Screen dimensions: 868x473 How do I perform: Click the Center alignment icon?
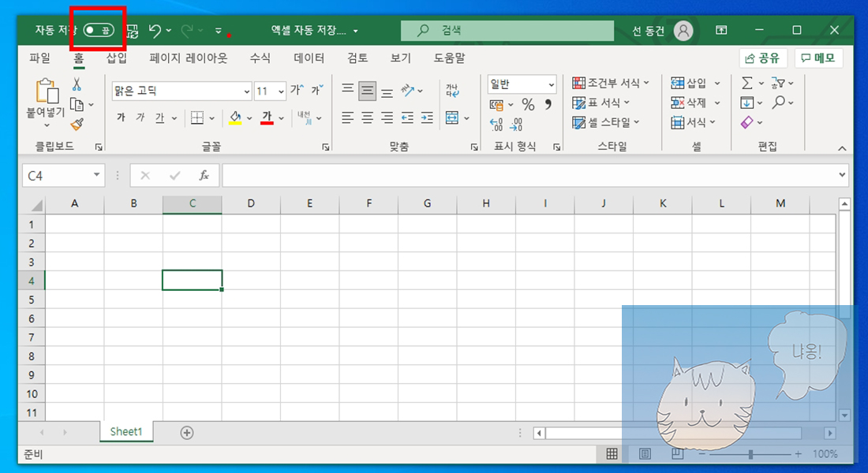coord(367,117)
